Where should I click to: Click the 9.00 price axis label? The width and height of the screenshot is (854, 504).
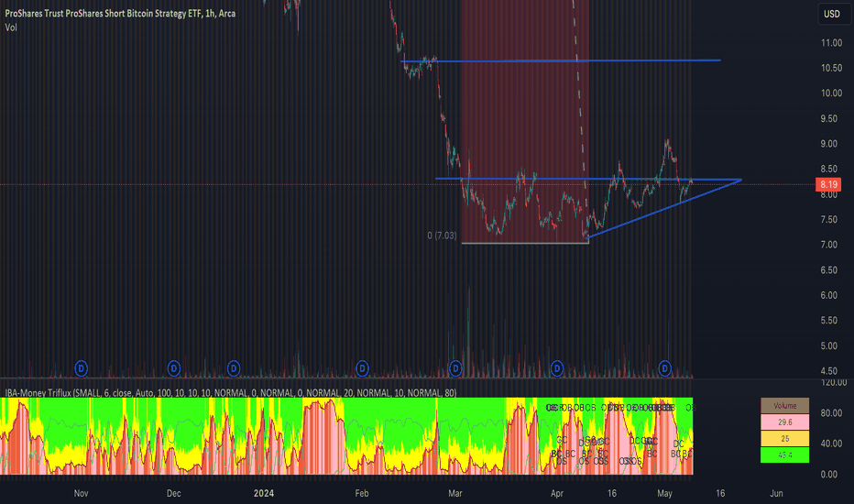(829, 144)
